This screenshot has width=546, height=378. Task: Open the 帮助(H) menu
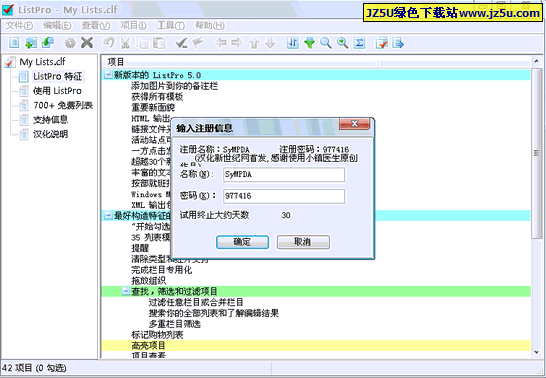click(x=210, y=25)
